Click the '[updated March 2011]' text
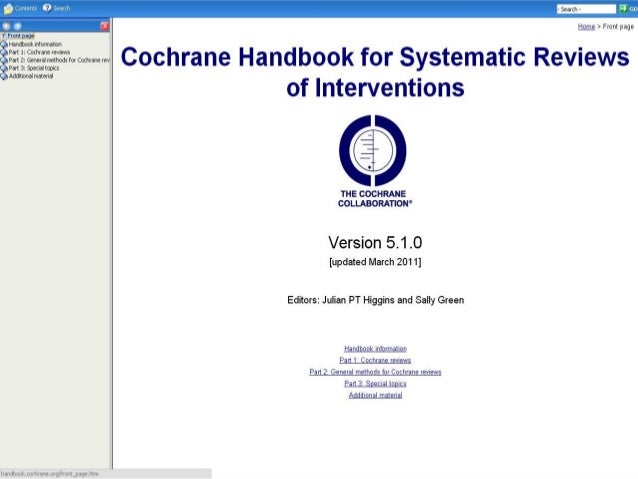This screenshot has width=638, height=479. pyautogui.click(x=375, y=262)
